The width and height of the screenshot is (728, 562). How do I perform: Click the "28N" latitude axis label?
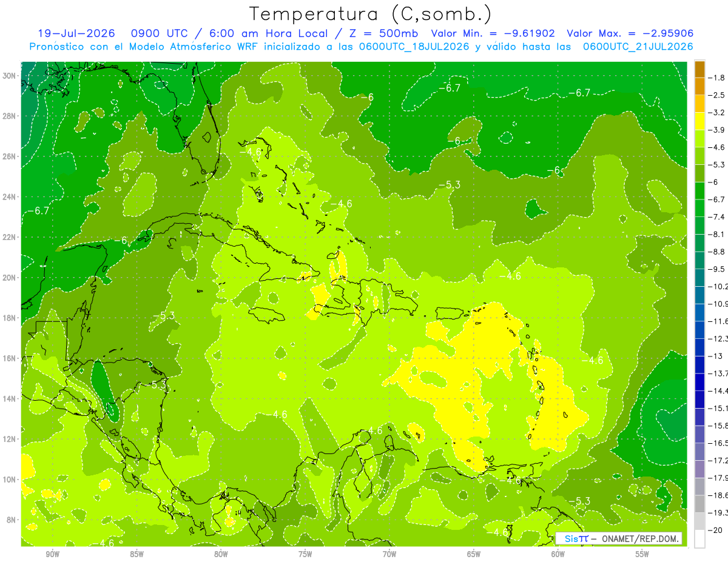[x=9, y=116]
